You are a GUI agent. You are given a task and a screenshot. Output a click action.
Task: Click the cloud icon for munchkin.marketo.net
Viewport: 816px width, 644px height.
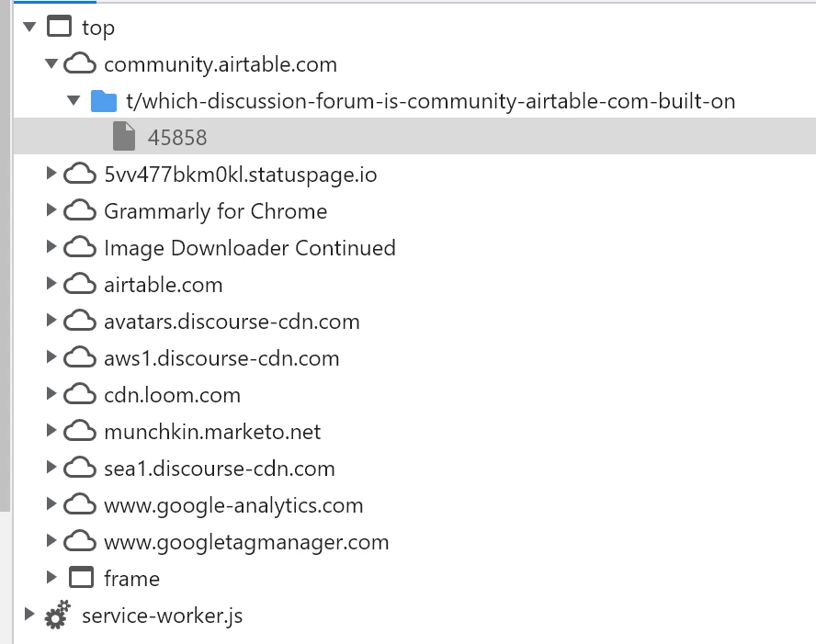click(x=80, y=432)
